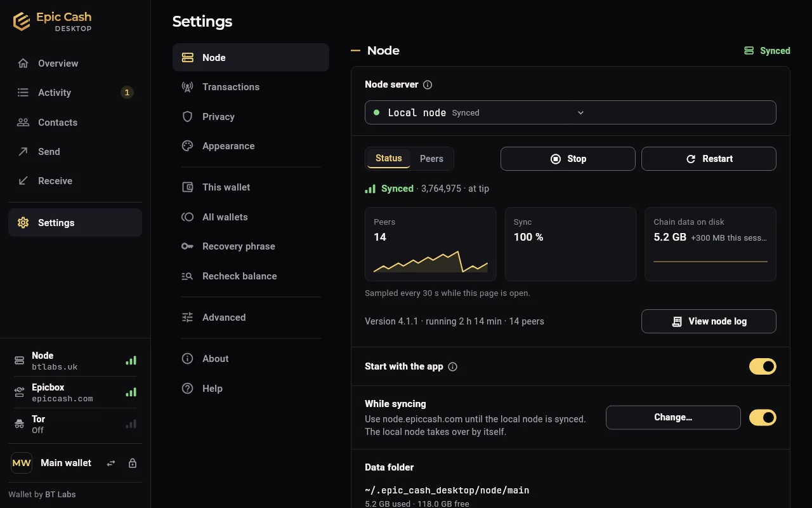Switch to the Peers tab
This screenshot has width=812, height=508.
click(x=431, y=159)
